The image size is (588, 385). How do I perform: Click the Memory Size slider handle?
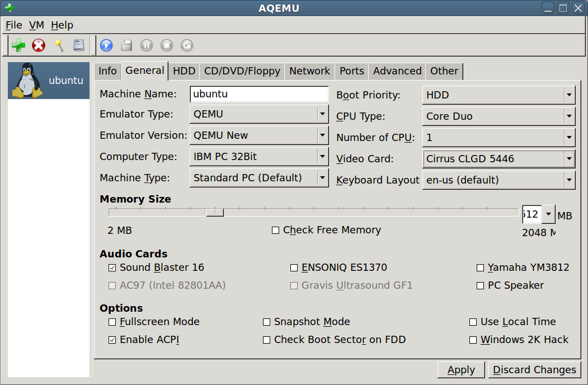(x=215, y=212)
